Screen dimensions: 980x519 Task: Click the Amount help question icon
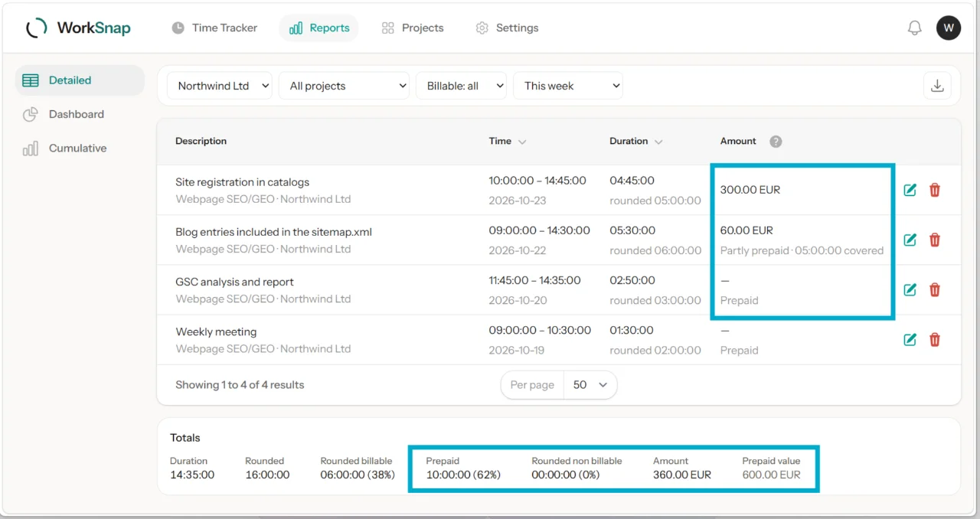(x=776, y=142)
